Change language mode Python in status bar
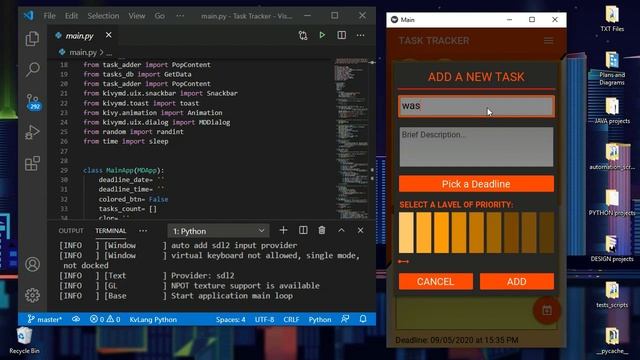 [x=320, y=319]
